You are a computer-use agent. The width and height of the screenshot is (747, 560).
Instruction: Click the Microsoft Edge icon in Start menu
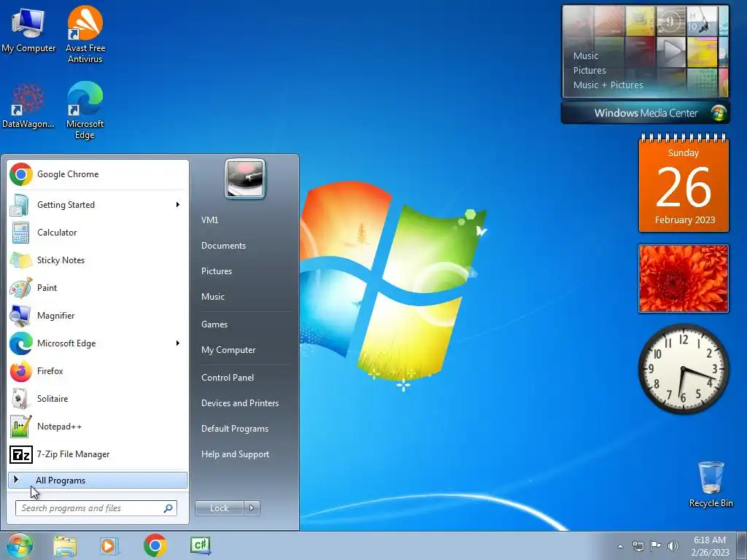point(20,343)
